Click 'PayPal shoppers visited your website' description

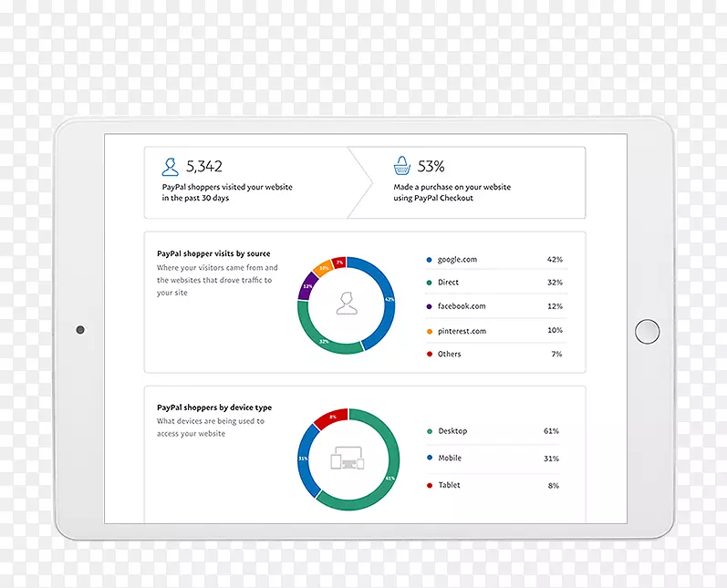point(227,192)
